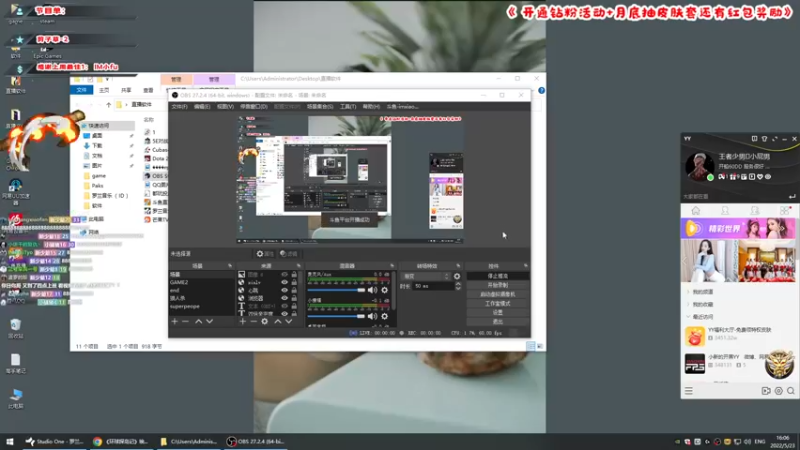
Task: Open YY main menu hamburger icon
Action: (x=689, y=391)
